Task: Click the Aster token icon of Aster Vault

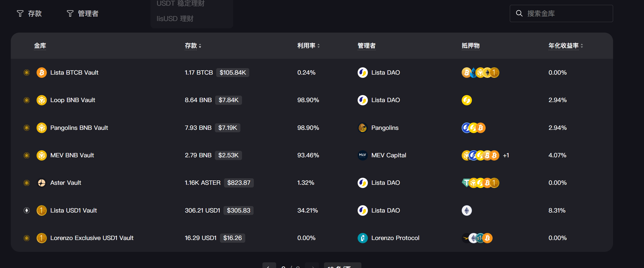Action: [42, 183]
